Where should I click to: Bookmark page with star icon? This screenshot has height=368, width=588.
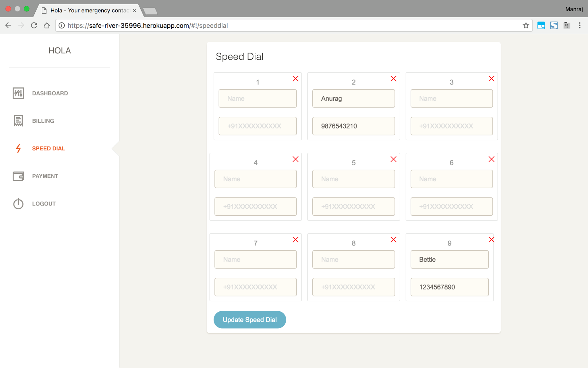(526, 26)
